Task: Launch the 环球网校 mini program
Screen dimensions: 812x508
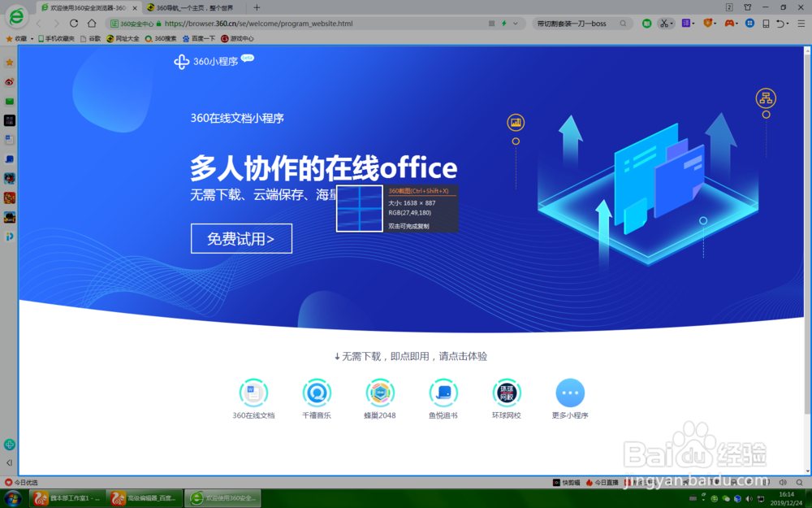Action: click(x=507, y=398)
